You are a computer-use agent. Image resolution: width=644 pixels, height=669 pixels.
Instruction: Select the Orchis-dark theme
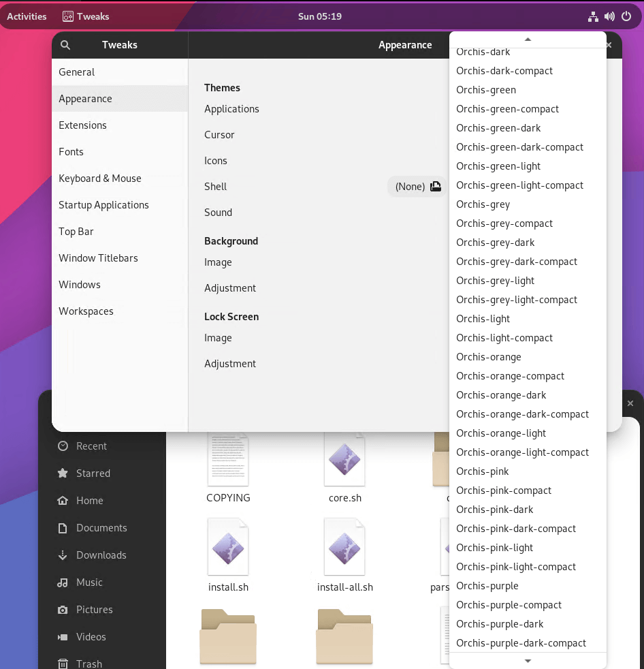pos(483,51)
